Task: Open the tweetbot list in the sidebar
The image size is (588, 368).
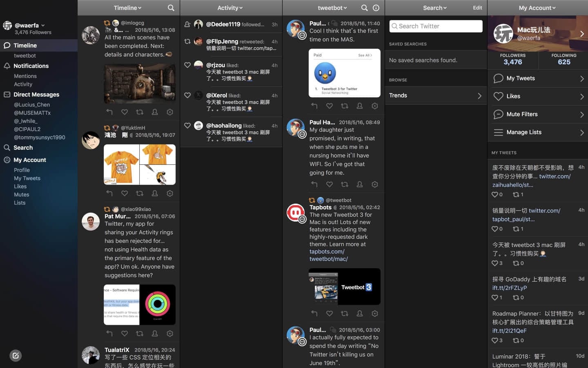Action: pyautogui.click(x=25, y=56)
